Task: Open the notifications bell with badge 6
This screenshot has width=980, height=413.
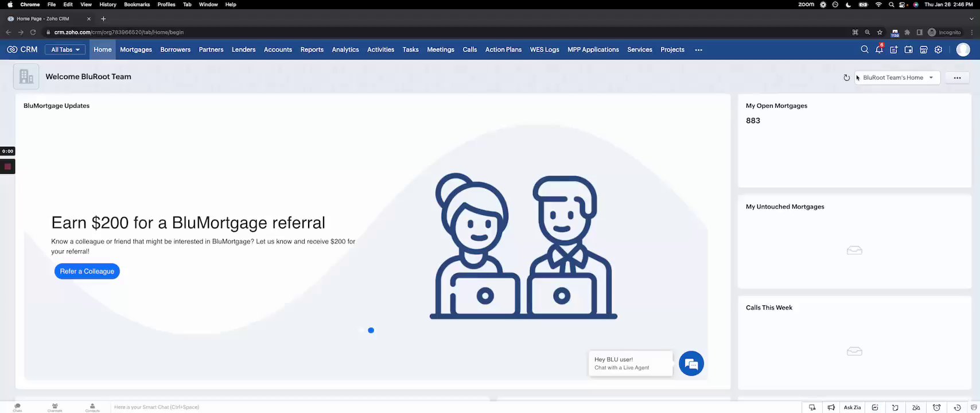Action: coord(879,49)
